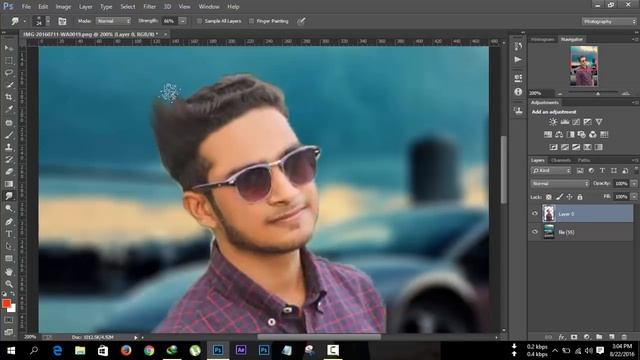Add a Vibrance adjustment
Image resolution: width=640 pixels, height=360 pixels.
(599, 122)
